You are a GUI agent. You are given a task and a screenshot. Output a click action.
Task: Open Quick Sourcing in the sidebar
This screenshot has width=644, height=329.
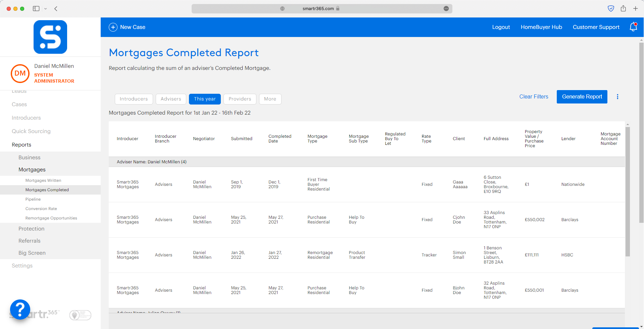pyautogui.click(x=31, y=131)
